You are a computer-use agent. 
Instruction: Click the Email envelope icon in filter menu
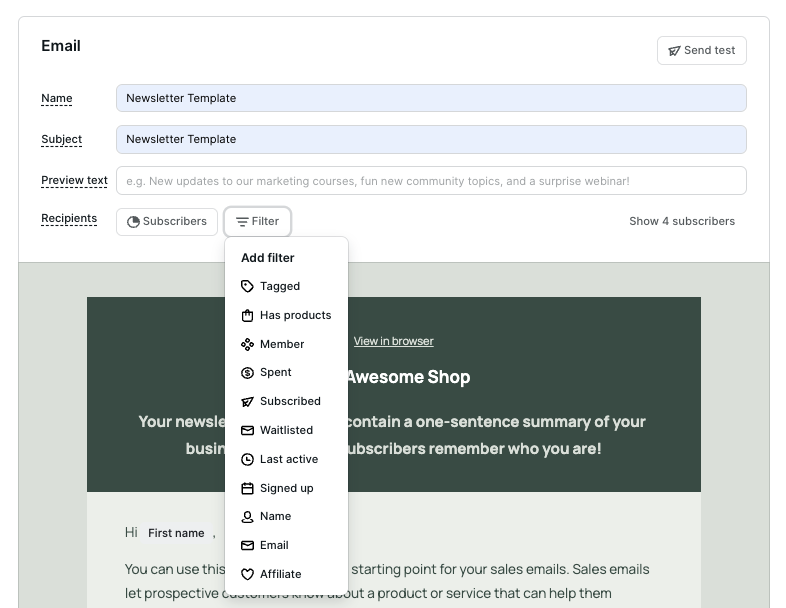pyautogui.click(x=247, y=545)
